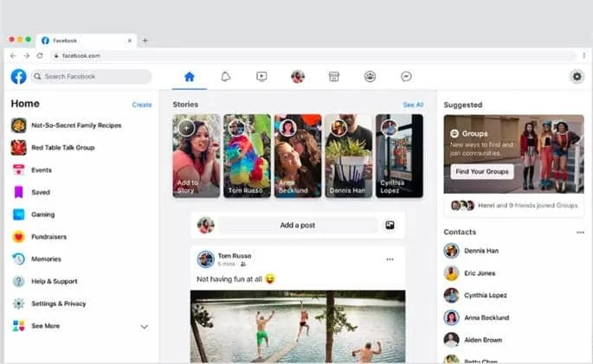Open the settings gear in top-right corner
The height and width of the screenshot is (364, 593).
577,77
